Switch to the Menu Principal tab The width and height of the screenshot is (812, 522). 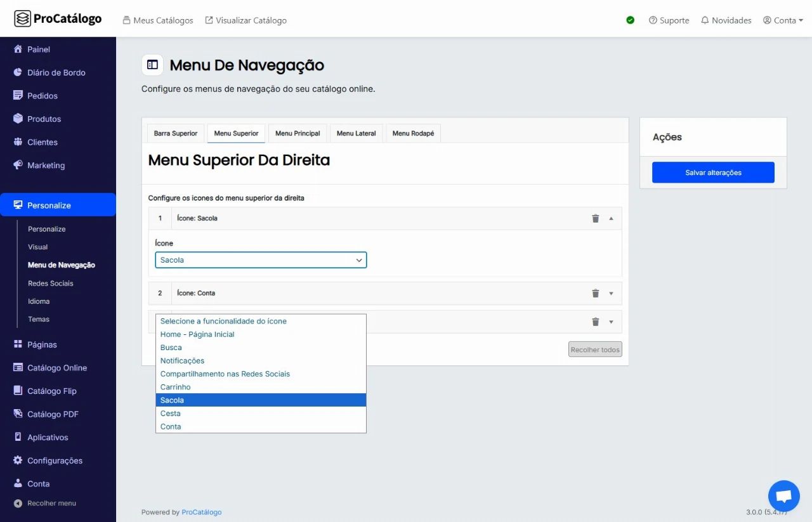pos(298,133)
